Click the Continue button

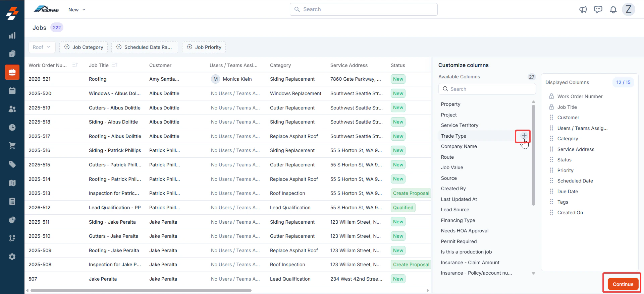623,284
